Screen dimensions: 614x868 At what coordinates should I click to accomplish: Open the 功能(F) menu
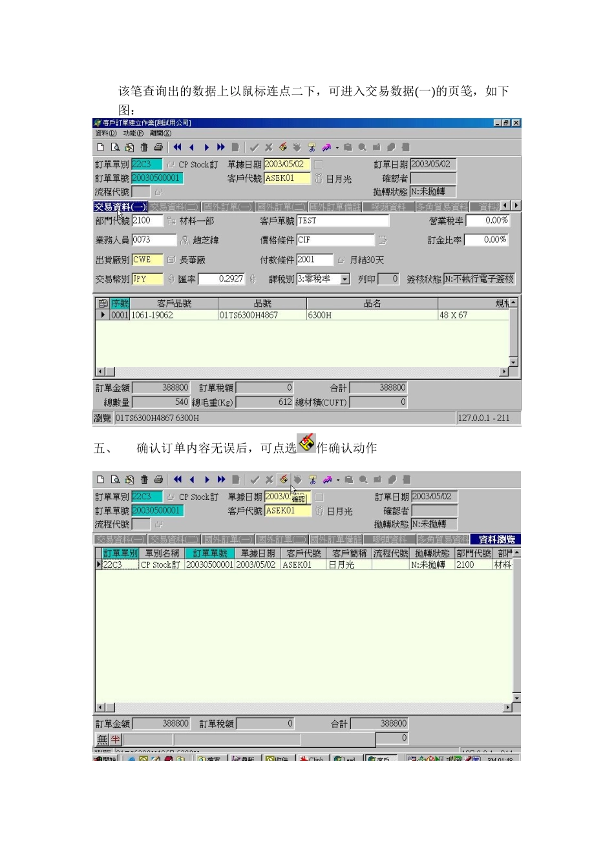pos(133,134)
